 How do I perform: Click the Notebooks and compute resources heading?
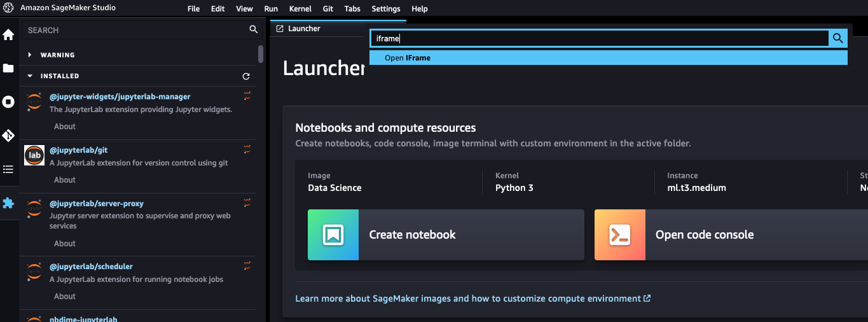point(385,128)
